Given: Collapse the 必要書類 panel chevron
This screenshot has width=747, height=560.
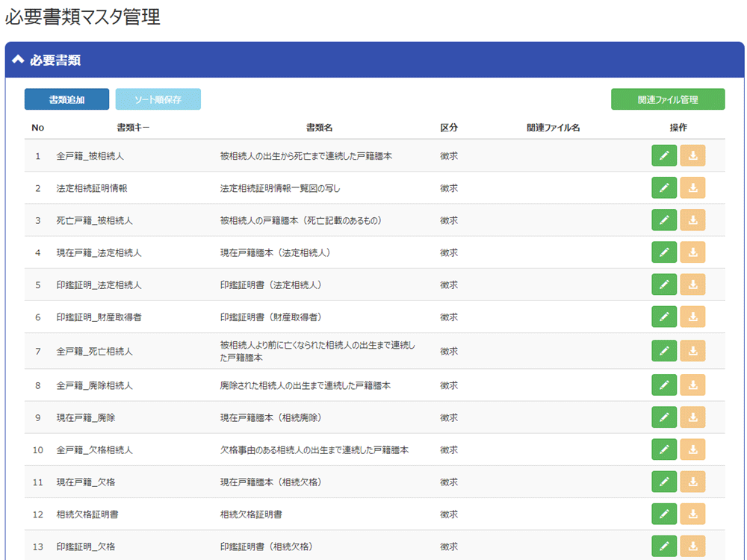Looking at the screenshot, I should pos(19,60).
